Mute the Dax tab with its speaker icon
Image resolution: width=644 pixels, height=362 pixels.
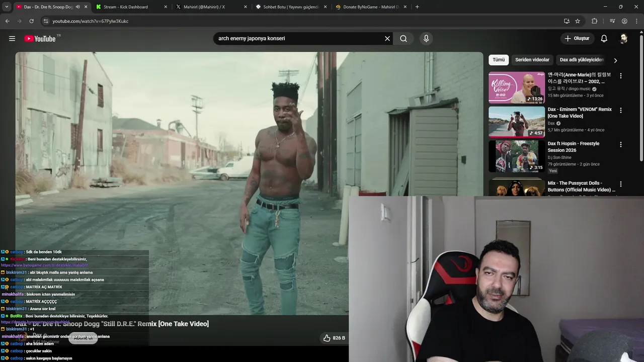78,7
